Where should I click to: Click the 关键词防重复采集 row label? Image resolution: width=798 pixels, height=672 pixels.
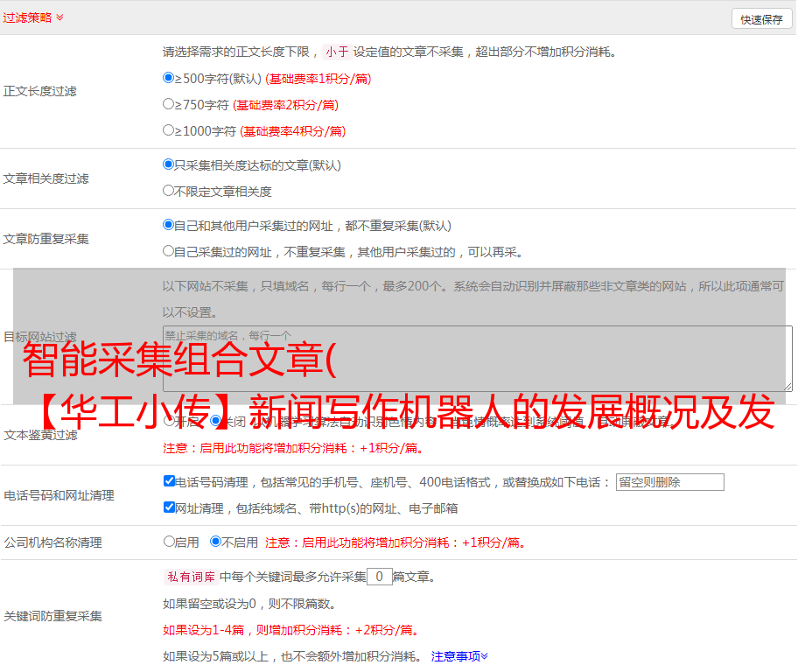tap(52, 616)
